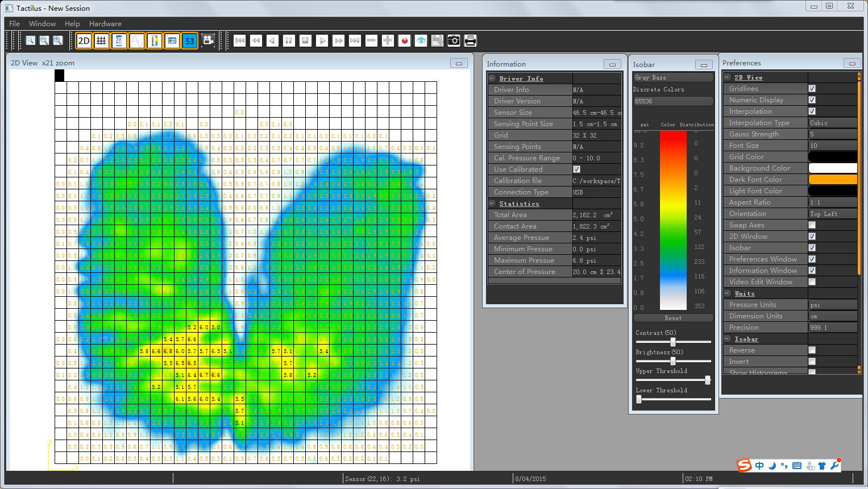This screenshot has height=489, width=868.
Task: Collapse the Driver Info section
Action: pyautogui.click(x=492, y=78)
